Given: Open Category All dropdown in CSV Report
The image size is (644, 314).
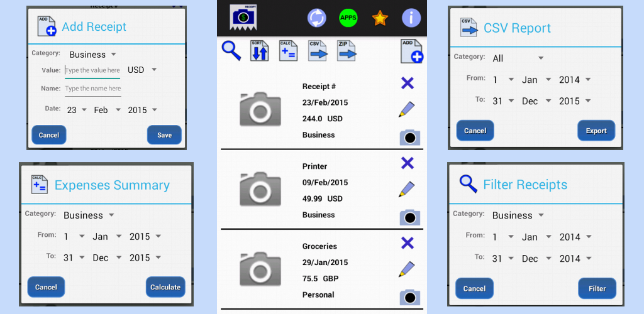Looking at the screenshot, I should pyautogui.click(x=518, y=58).
